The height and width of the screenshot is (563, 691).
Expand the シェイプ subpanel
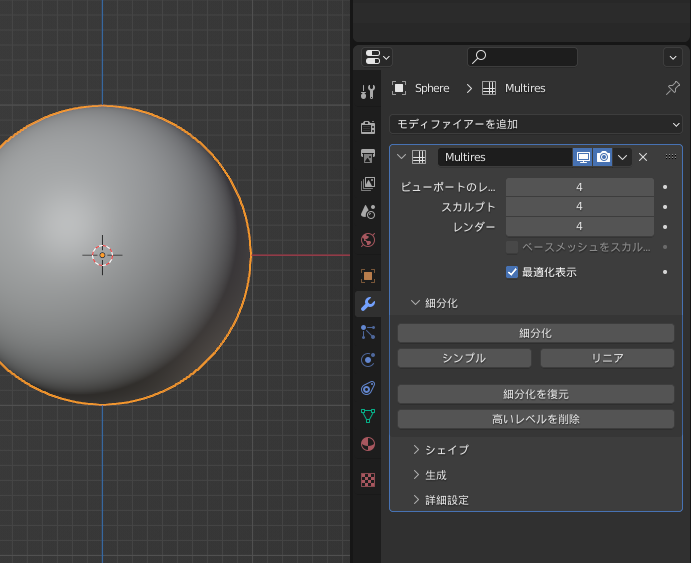point(416,449)
